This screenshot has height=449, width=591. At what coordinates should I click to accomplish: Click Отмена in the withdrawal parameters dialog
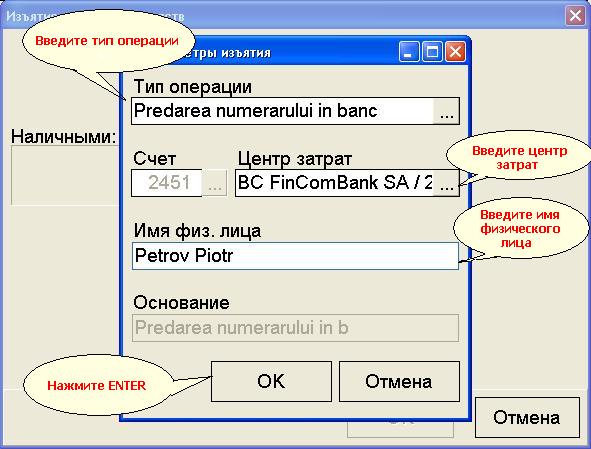[x=399, y=381]
